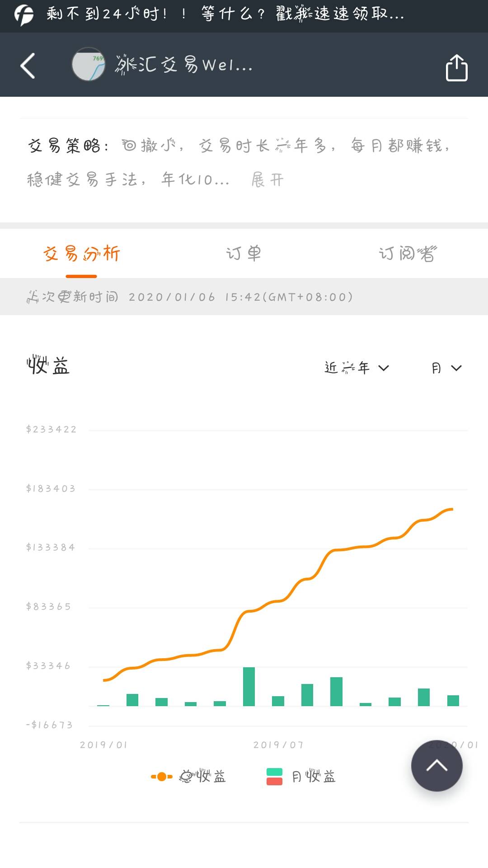Image resolution: width=488 pixels, height=868 pixels.
Task: Toggle the 月收益 legend marker
Action: pos(274,777)
